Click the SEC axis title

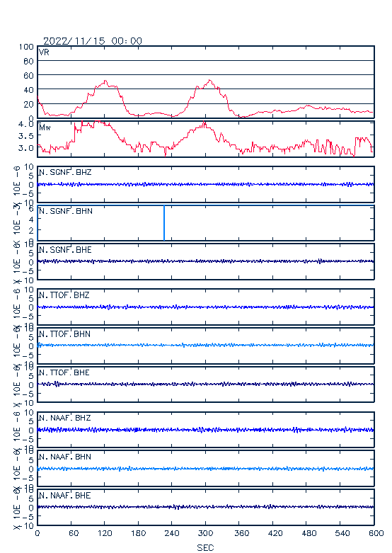pos(205,547)
